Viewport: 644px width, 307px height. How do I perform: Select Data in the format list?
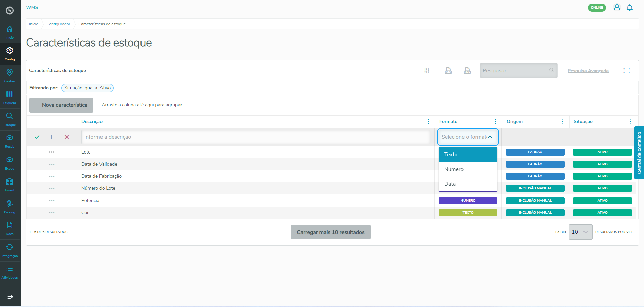click(x=468, y=184)
